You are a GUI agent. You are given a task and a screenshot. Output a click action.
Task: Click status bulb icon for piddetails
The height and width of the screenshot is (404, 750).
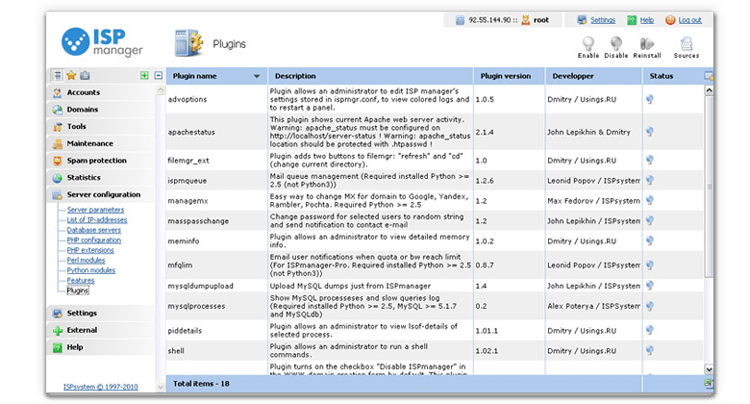coord(650,330)
